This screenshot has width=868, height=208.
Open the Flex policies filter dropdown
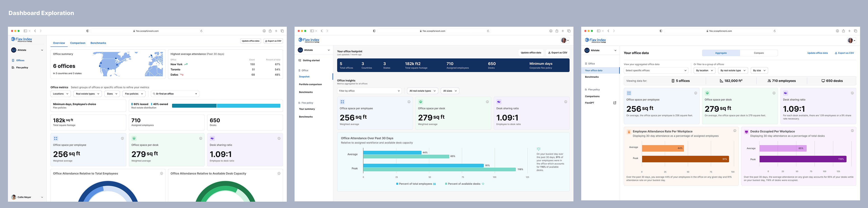(134, 94)
